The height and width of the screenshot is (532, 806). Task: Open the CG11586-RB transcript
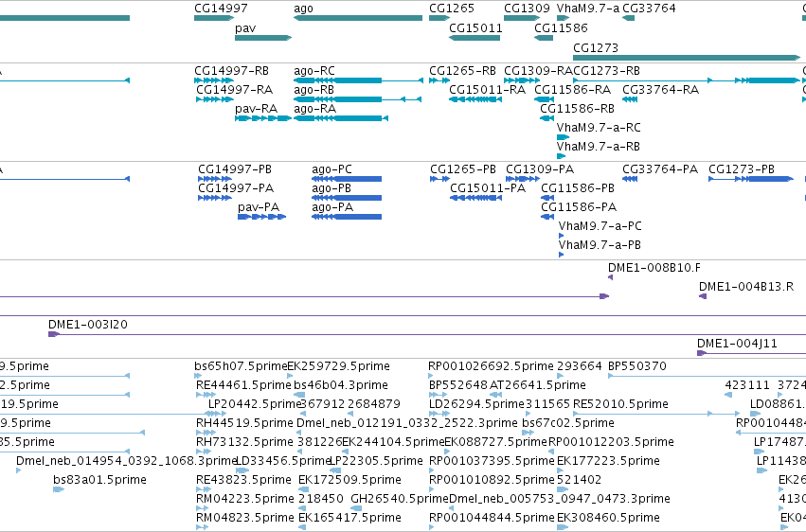coord(577,108)
